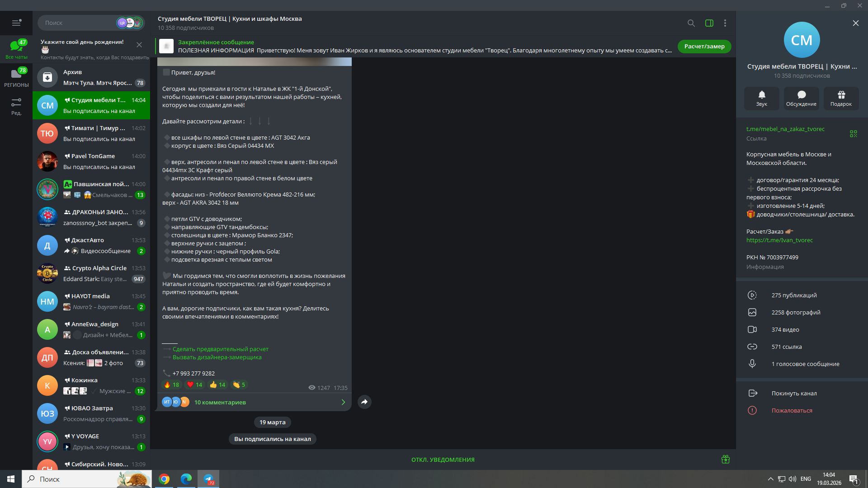Open the hamburger main menu
868x488 pixels.
(16, 23)
